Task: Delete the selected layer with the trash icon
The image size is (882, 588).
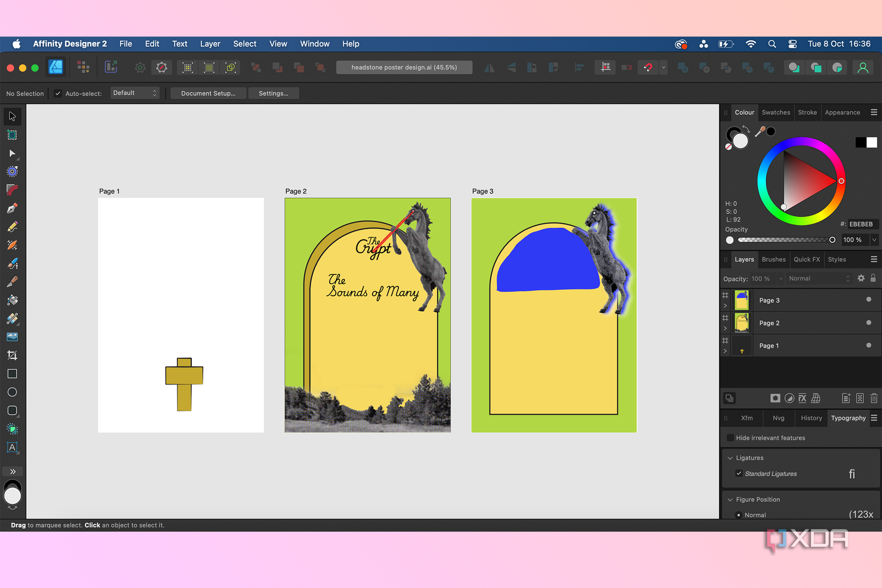Action: (x=874, y=398)
